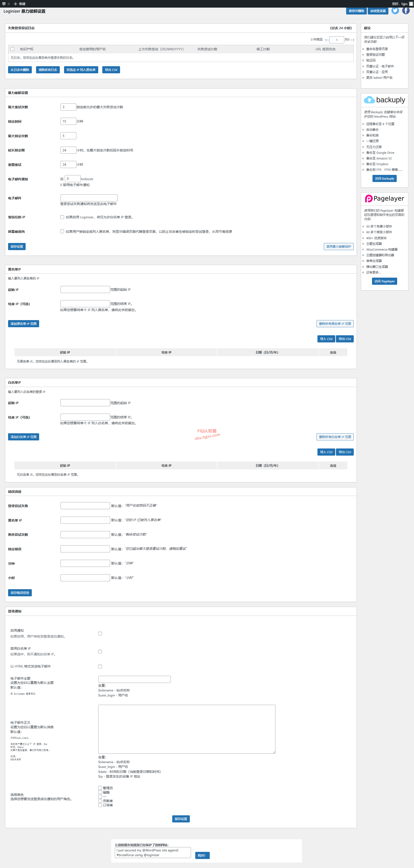Open the comments bubble in admin bar

pos(4,4)
